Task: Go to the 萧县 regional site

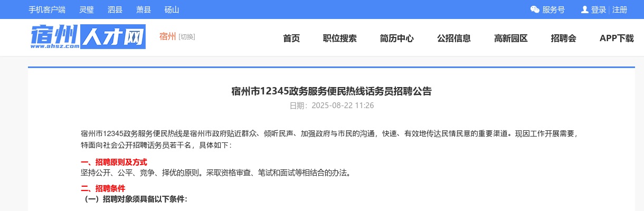Action: 143,9
